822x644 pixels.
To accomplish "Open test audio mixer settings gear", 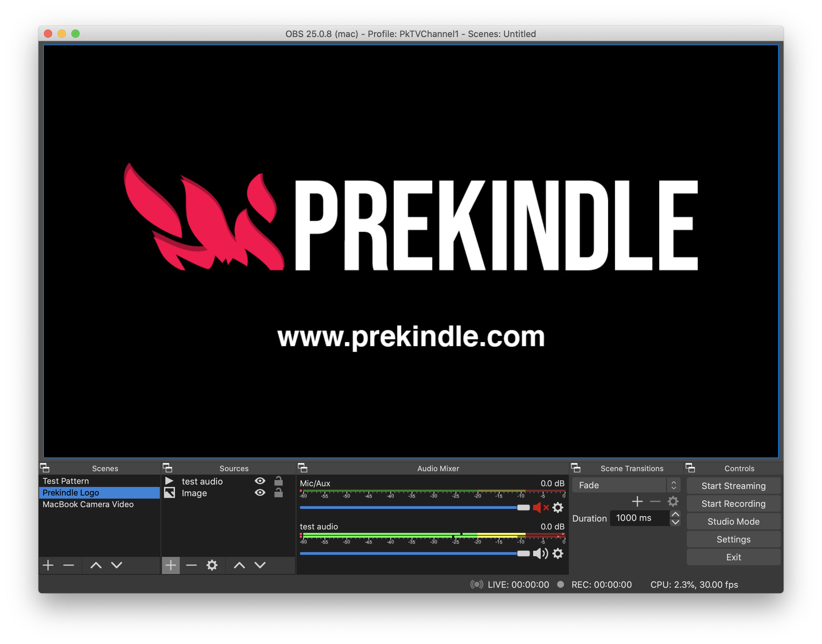I will pyautogui.click(x=557, y=553).
